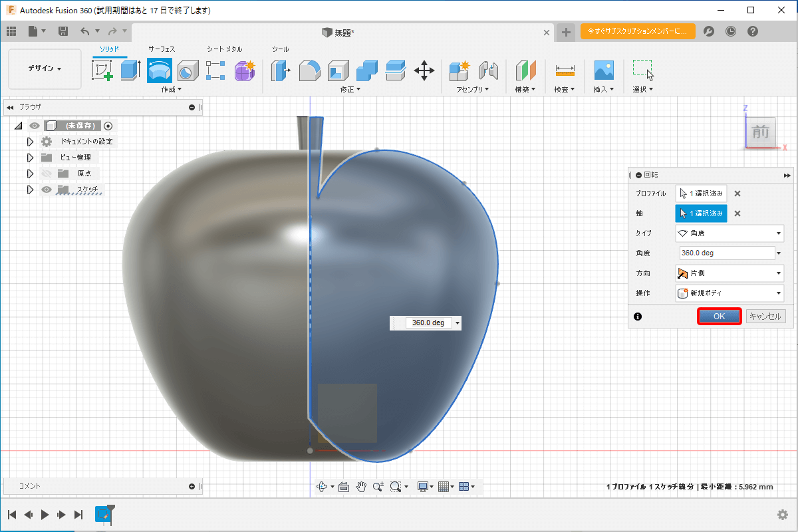Expand the スケッチ tree node
The width and height of the screenshot is (798, 532).
coord(30,190)
